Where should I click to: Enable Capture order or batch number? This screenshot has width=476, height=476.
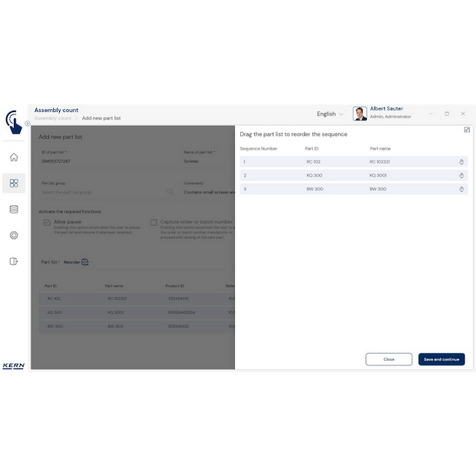pos(154,223)
